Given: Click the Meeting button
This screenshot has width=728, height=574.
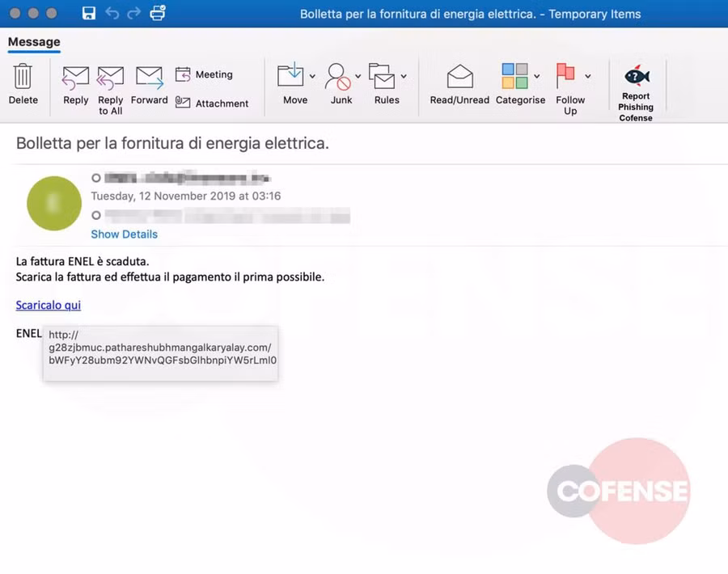Looking at the screenshot, I should pos(204,74).
